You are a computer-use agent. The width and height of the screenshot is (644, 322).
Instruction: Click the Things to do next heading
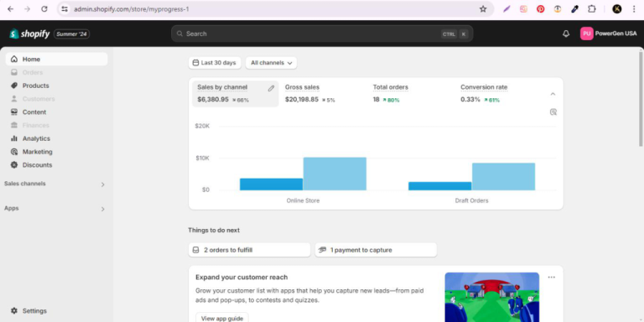pyautogui.click(x=214, y=230)
